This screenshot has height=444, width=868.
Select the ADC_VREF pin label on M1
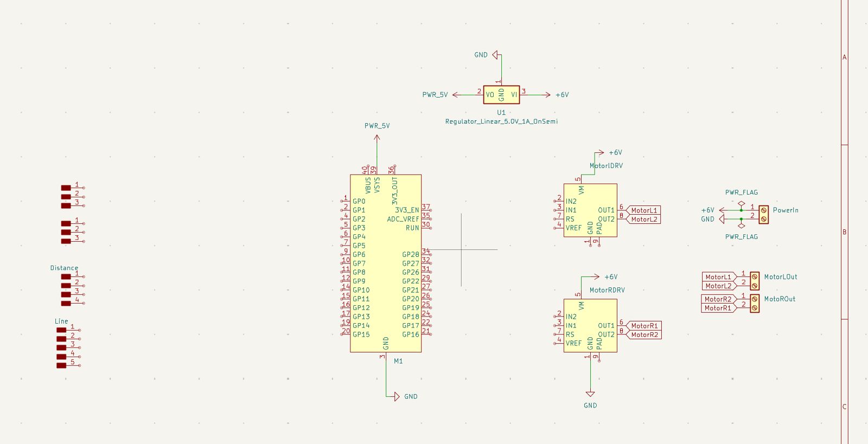403,219
